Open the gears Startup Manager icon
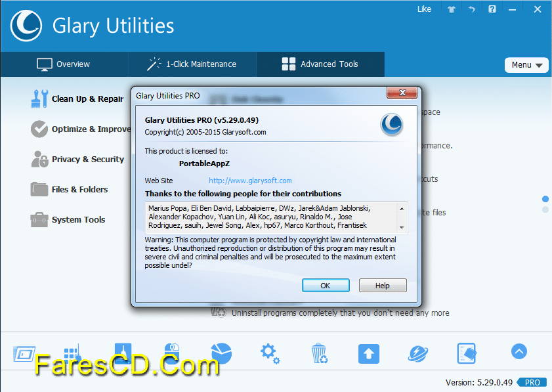The width and height of the screenshot is (552, 392). coord(270,354)
